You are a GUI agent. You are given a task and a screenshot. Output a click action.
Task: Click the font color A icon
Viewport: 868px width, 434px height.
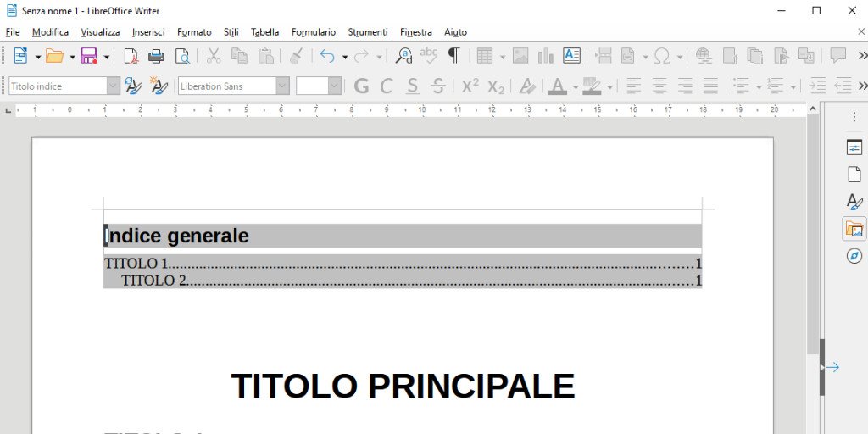[558, 86]
